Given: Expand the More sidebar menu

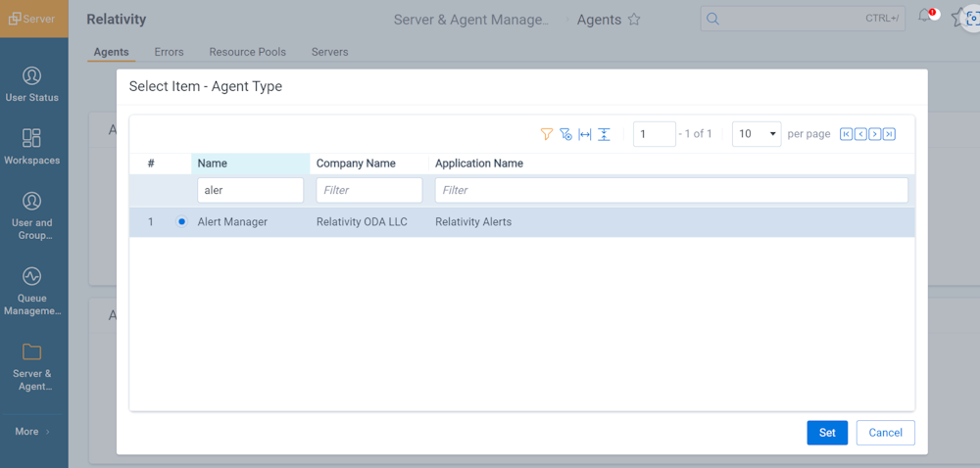Looking at the screenshot, I should click(x=32, y=431).
